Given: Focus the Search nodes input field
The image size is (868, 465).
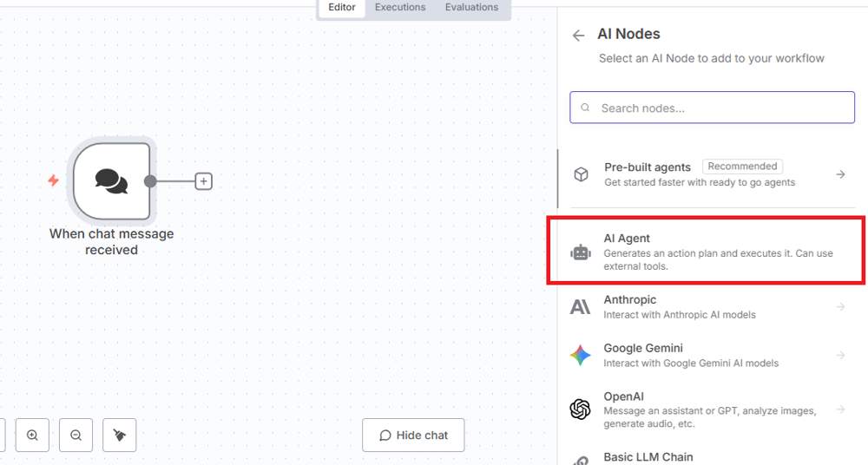Looking at the screenshot, I should tap(712, 108).
